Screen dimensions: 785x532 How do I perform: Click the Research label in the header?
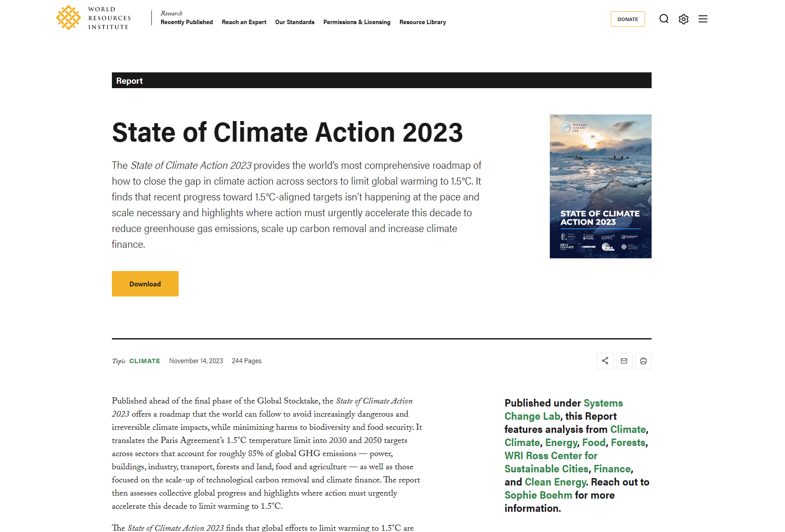pos(172,13)
